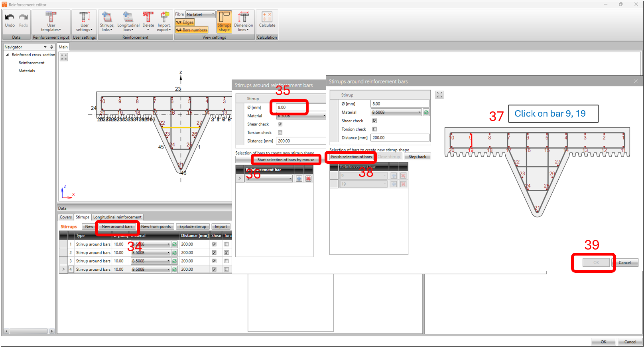Viewport: 644px width, 347px height.
Task: Open the Fibre label dropdown
Action: [201, 14]
